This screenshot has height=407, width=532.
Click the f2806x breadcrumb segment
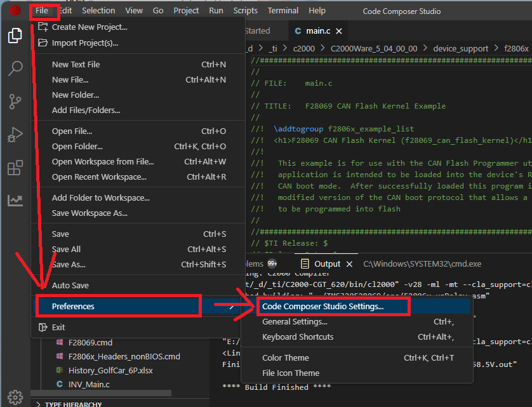(x=516, y=49)
